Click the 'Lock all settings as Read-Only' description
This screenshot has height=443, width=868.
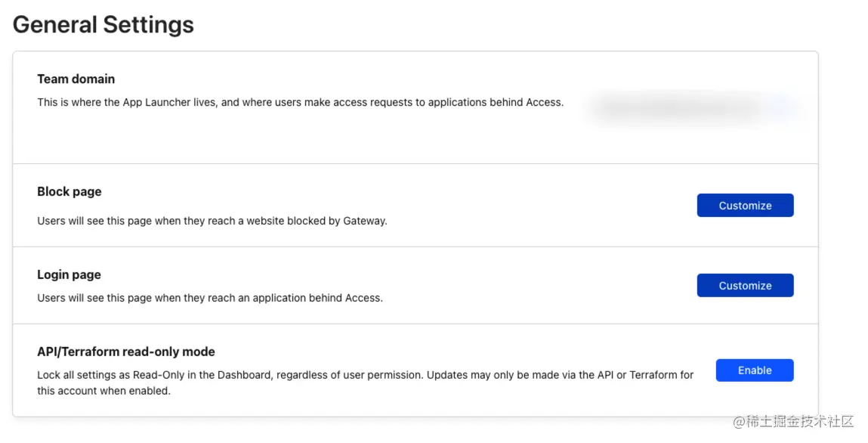pos(366,375)
